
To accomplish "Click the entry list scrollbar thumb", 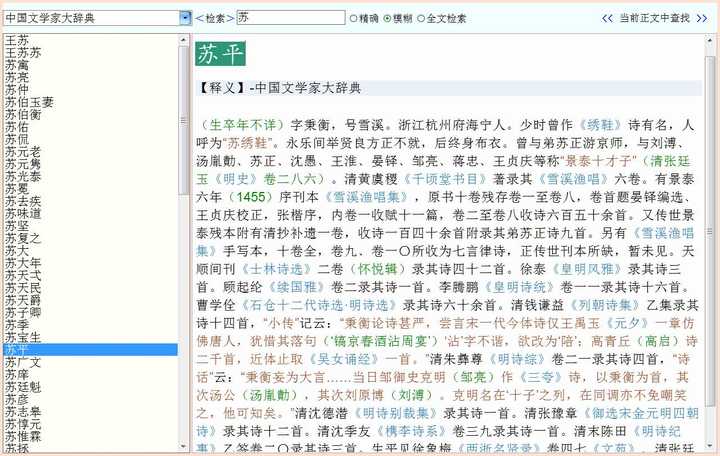I will [x=183, y=120].
